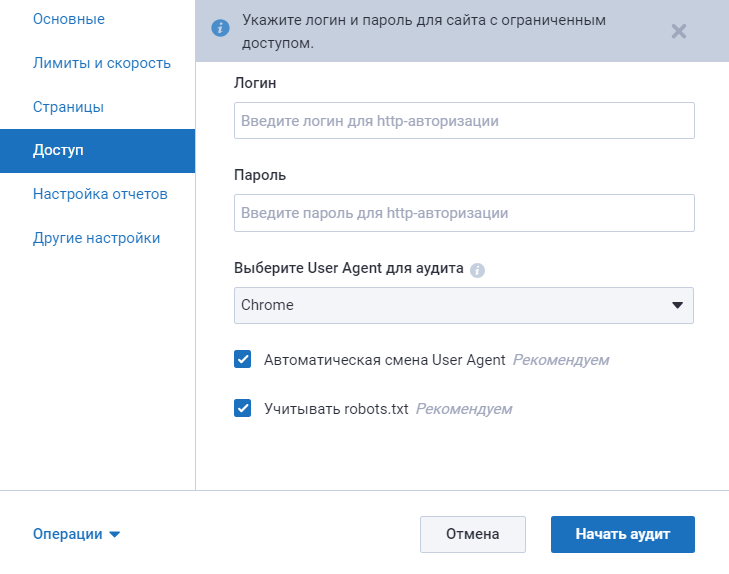Focus the Логин input field
Image resolution: width=729 pixels, height=574 pixels.
pos(463,121)
